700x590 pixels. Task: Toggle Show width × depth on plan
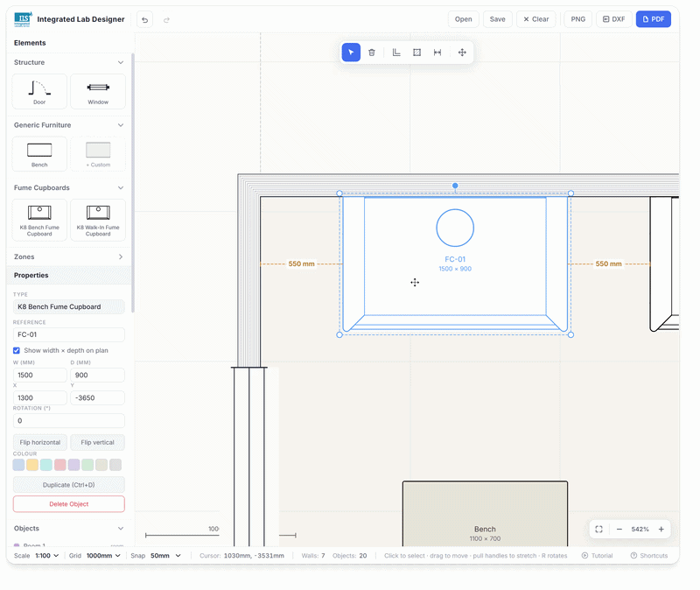pyautogui.click(x=17, y=351)
